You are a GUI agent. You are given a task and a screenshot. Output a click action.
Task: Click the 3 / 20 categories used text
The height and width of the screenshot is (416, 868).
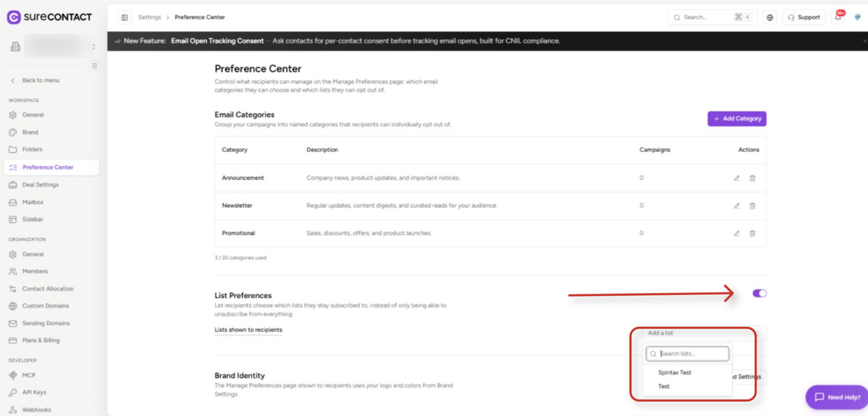(241, 258)
